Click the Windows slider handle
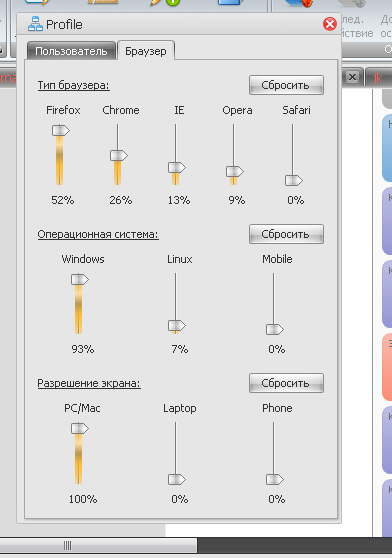The width and height of the screenshot is (392, 558). (80, 279)
